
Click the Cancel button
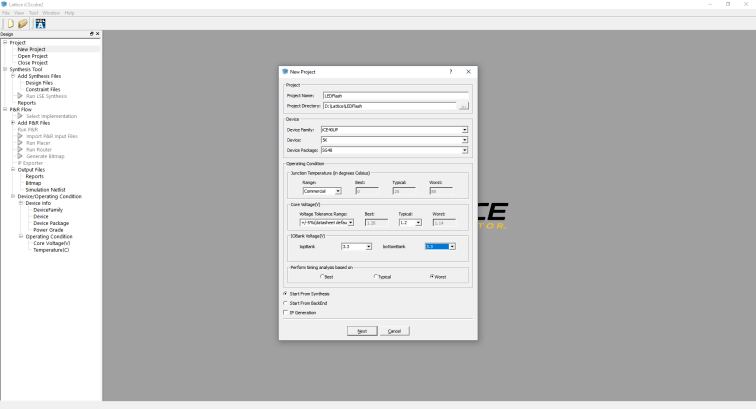click(394, 331)
